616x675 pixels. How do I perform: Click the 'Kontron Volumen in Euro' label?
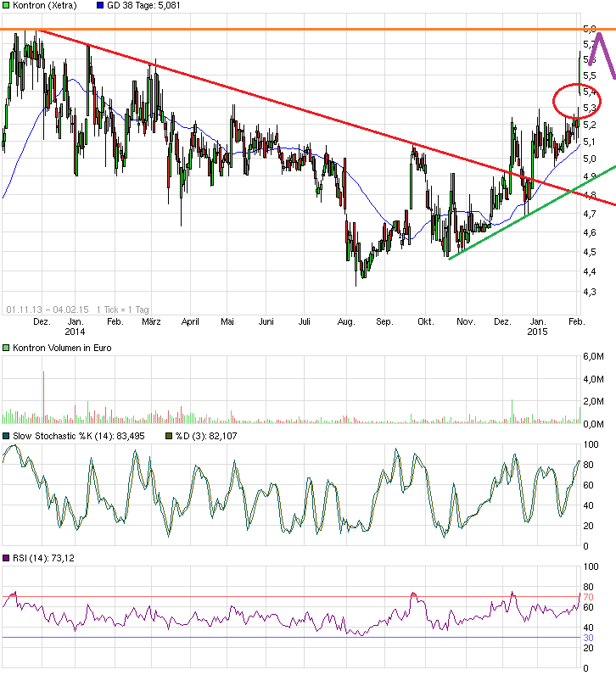tap(62, 348)
